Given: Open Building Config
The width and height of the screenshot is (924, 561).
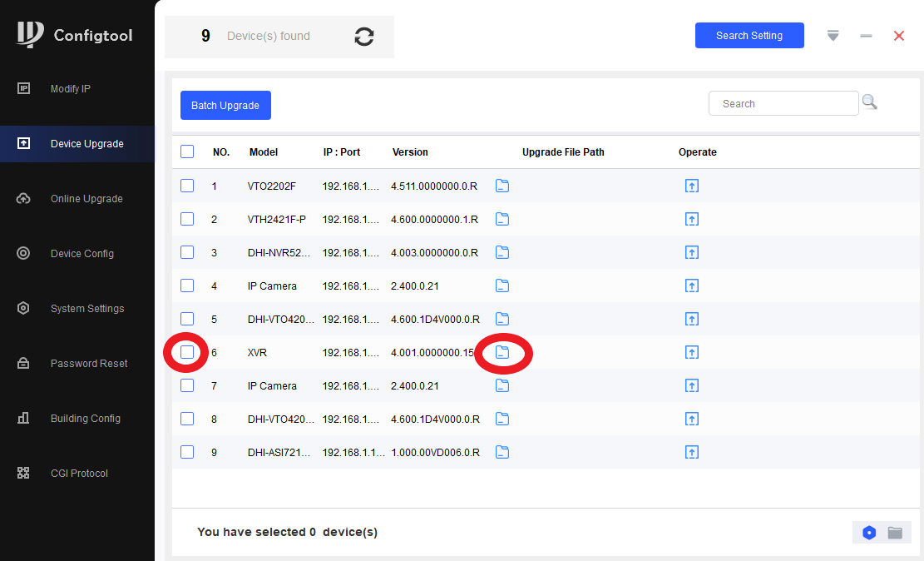Looking at the screenshot, I should (x=77, y=418).
